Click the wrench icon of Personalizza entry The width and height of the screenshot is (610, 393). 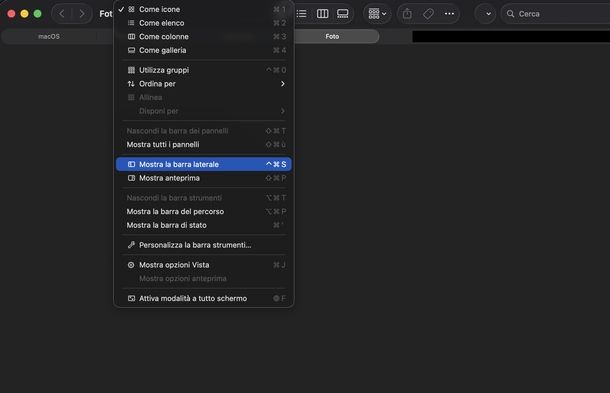[131, 245]
